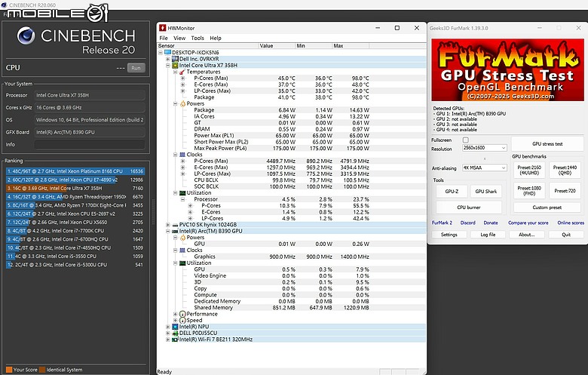This screenshot has height=375, width=588.
Task: Quit FurMark with the Quit button
Action: pos(566,235)
